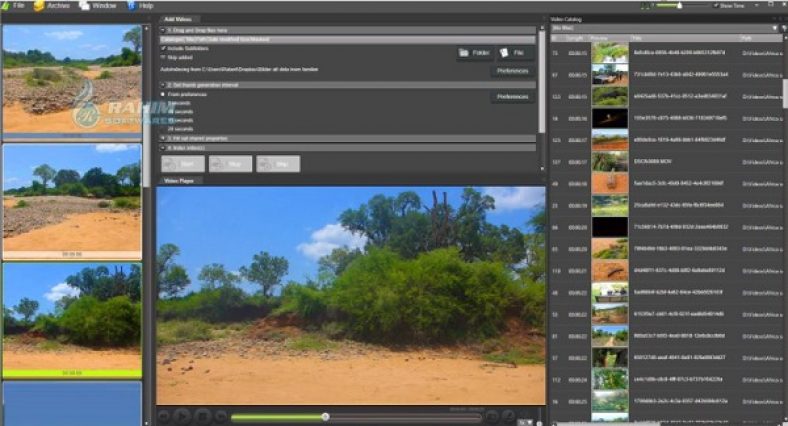Select the first riverbed thumbnail in the left strip

tap(72, 79)
